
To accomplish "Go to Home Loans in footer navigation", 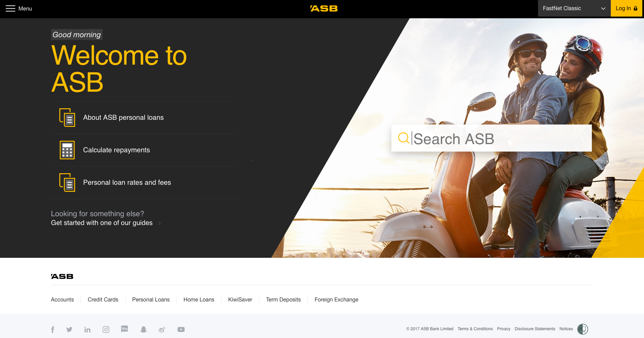I will [199, 299].
